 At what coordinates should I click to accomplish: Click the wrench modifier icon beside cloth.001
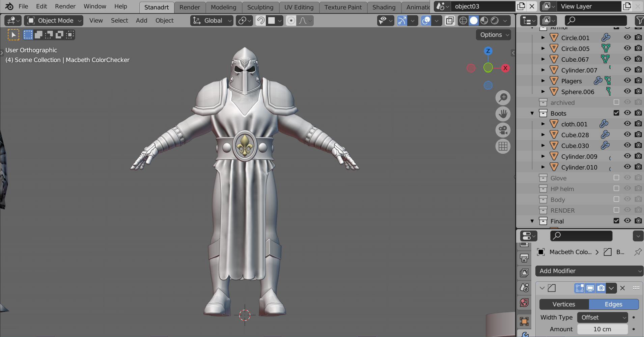[604, 124]
